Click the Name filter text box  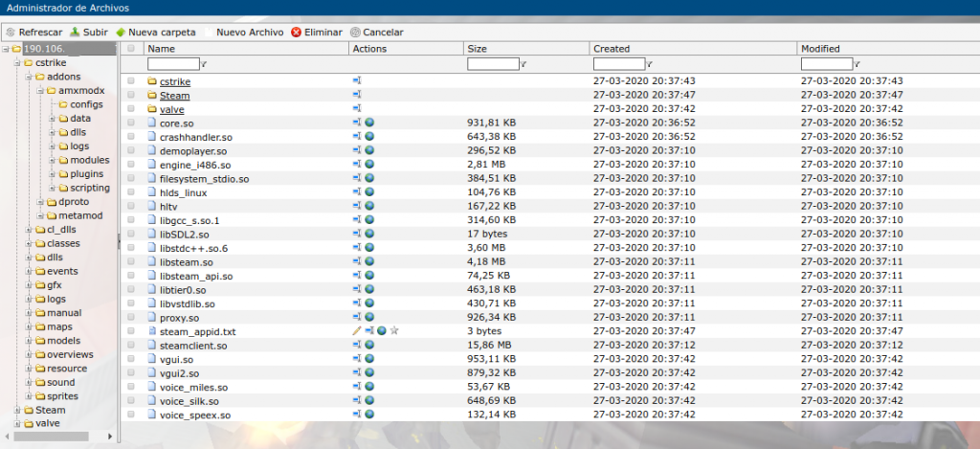[173, 64]
